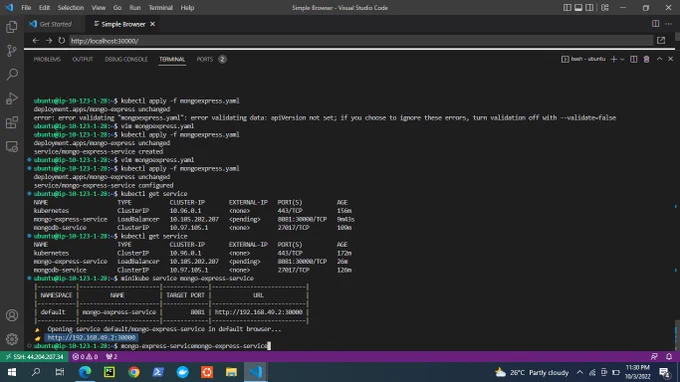Switch to the Ports panel tab
Viewport: 680px width, 382px height.
pos(205,59)
